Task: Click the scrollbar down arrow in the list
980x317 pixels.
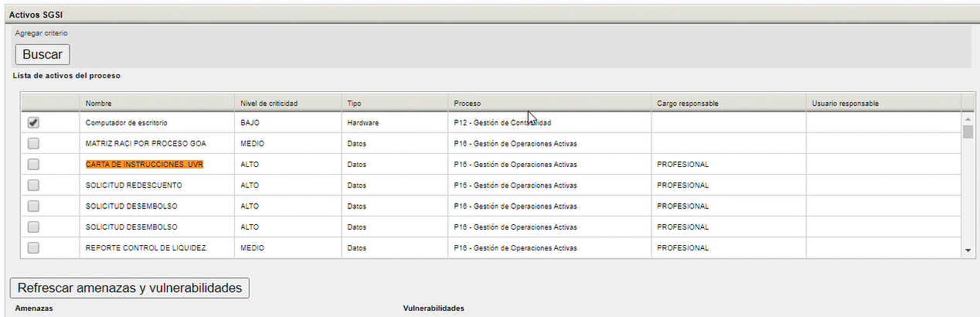Action: [968, 251]
